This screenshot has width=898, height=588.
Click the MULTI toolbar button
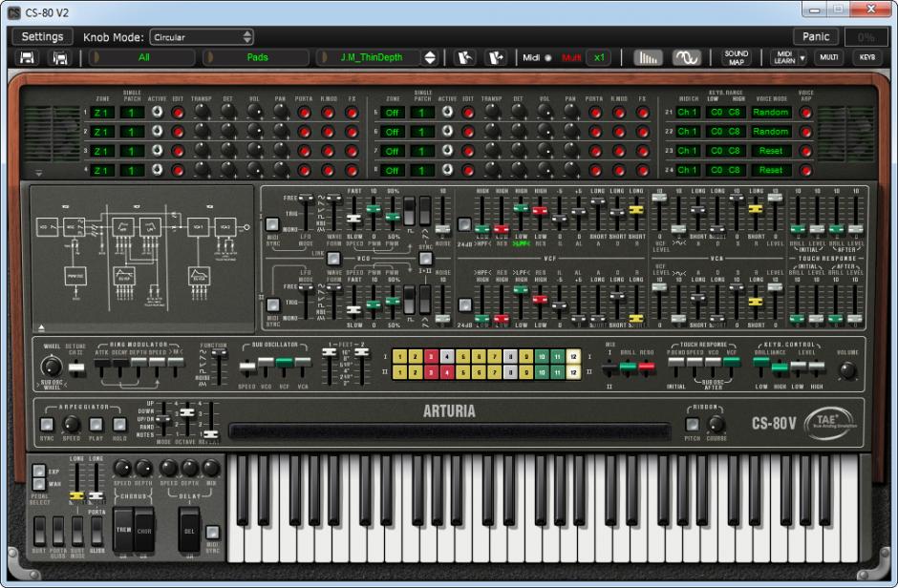click(828, 57)
